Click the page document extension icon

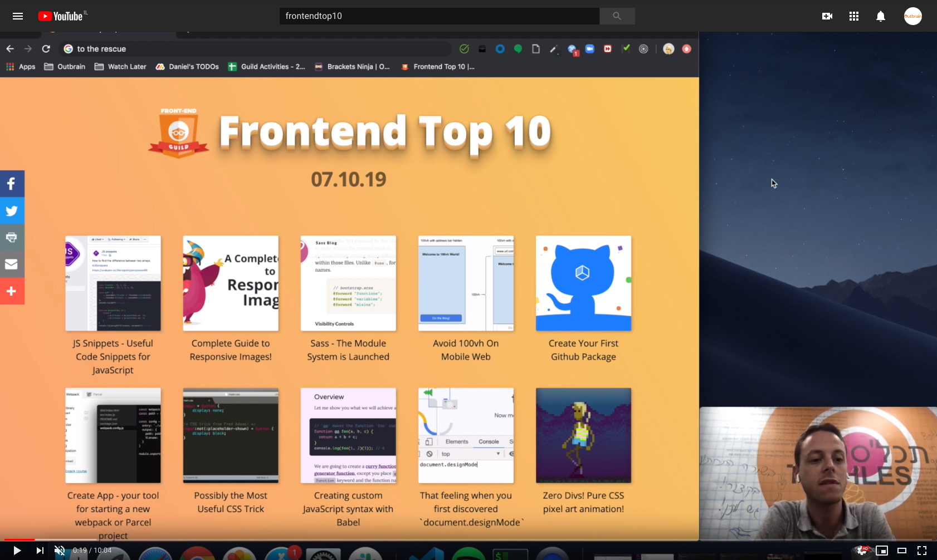click(x=536, y=49)
